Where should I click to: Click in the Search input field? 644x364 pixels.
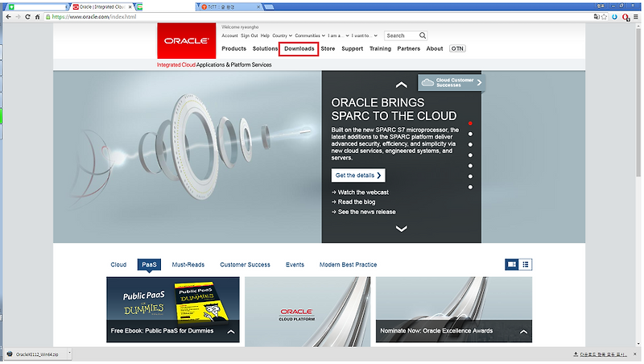402,35
